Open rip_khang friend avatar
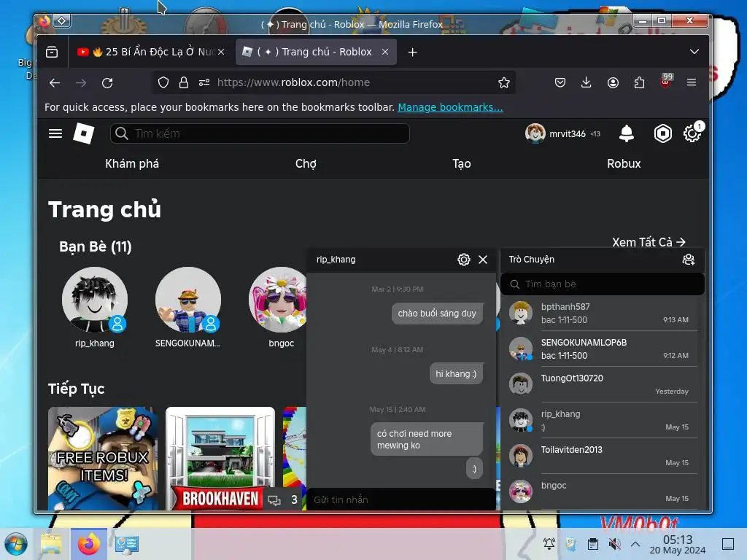This screenshot has width=747, height=560. tap(94, 300)
